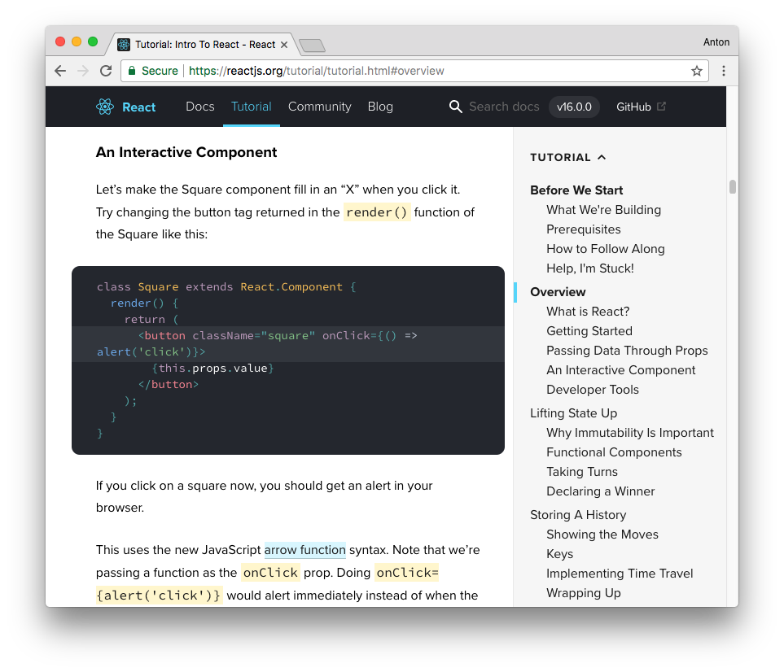The image size is (784, 672).
Task: Open the Wrapping Up link
Action: (x=584, y=592)
